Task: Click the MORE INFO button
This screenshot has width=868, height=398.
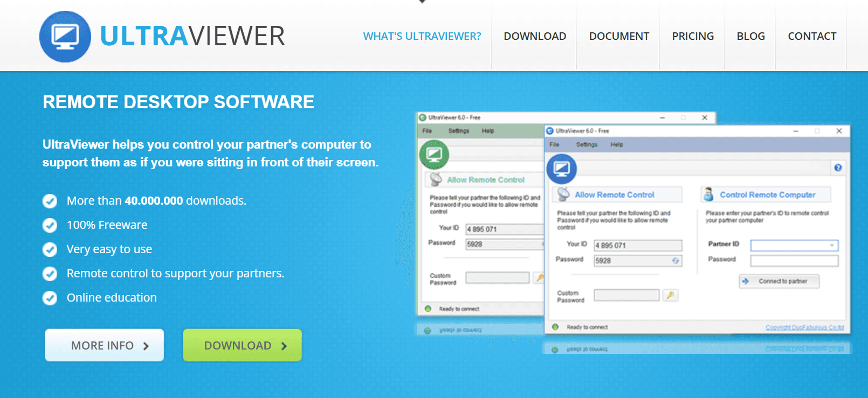Action: click(x=105, y=345)
